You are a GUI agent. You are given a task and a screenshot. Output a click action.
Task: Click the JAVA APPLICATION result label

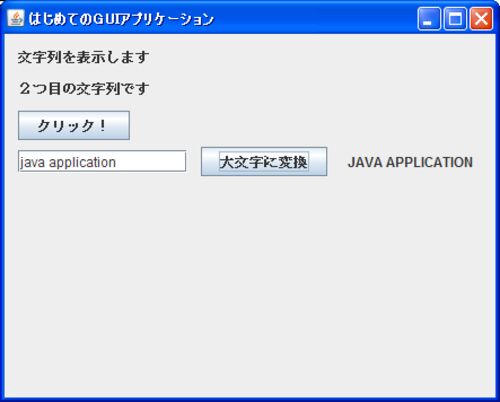pyautogui.click(x=410, y=162)
